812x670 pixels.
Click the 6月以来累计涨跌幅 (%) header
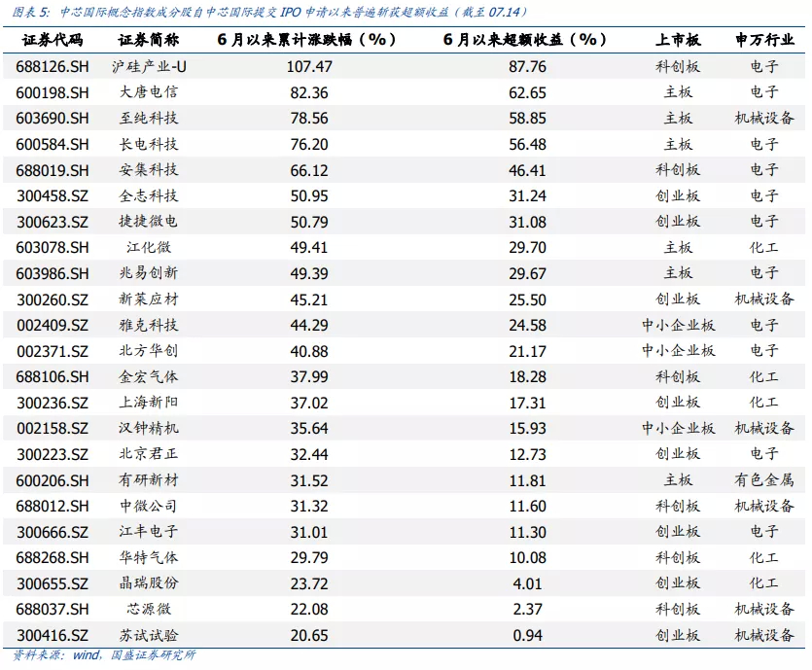[x=306, y=40]
